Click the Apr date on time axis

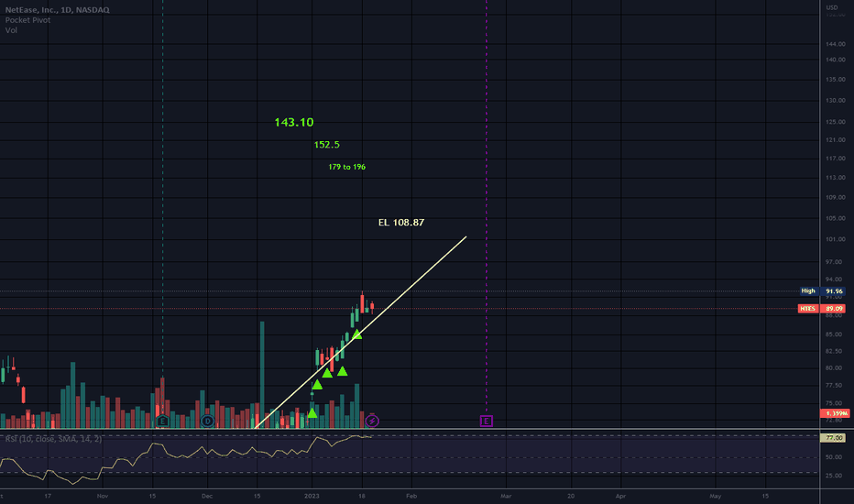620,497
